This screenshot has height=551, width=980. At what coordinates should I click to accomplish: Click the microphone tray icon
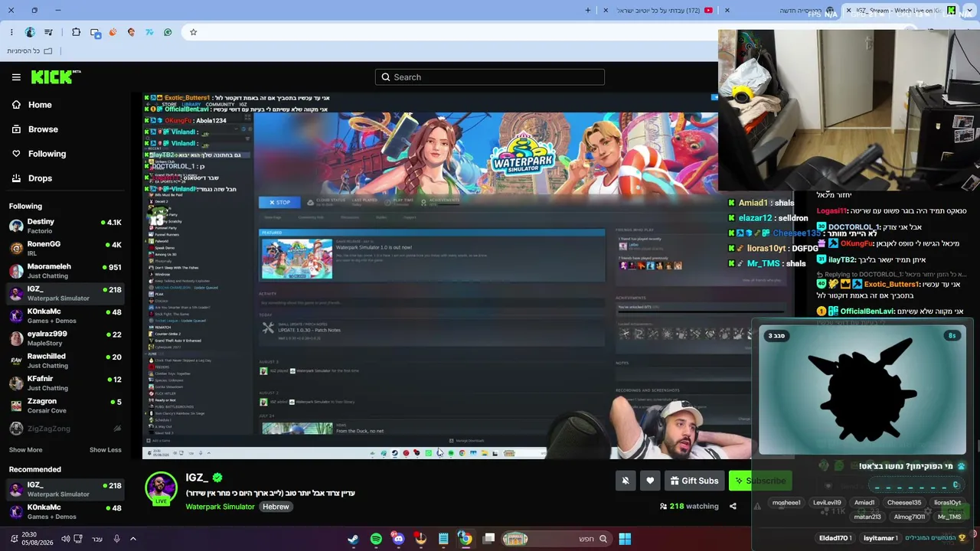coord(116,539)
